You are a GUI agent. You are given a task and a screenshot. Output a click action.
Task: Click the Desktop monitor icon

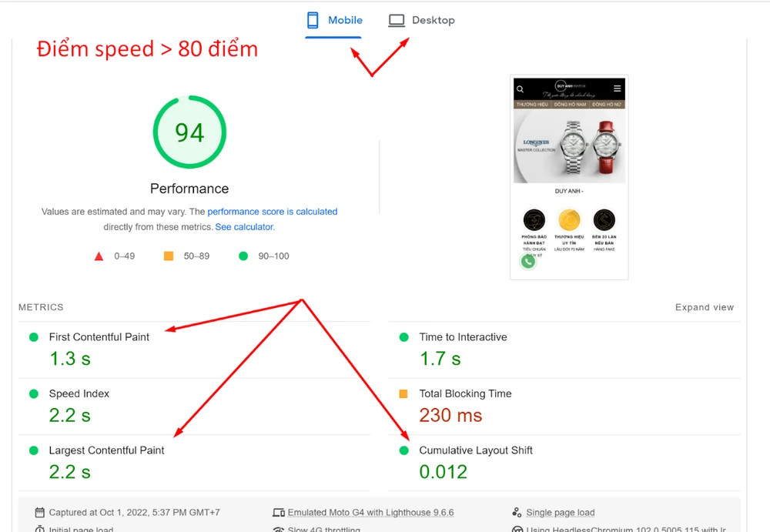(397, 20)
